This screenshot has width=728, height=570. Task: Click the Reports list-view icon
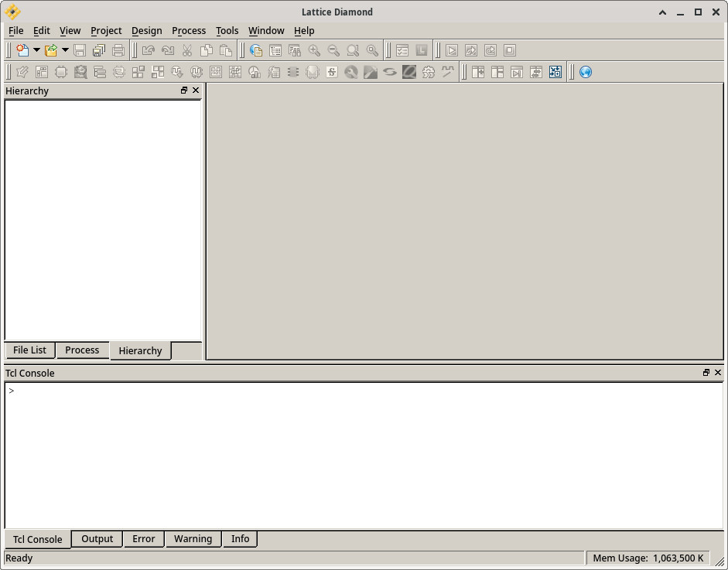(x=275, y=50)
